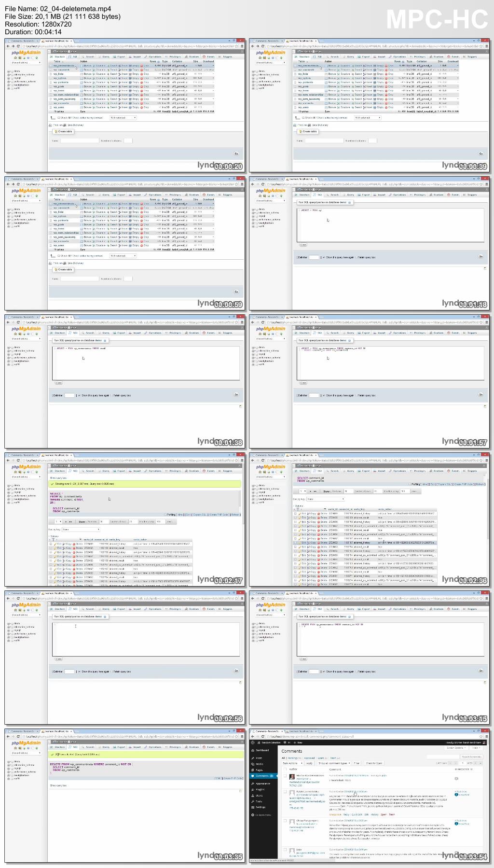Click the 'Duration: 00:04:14' header text

point(33,32)
